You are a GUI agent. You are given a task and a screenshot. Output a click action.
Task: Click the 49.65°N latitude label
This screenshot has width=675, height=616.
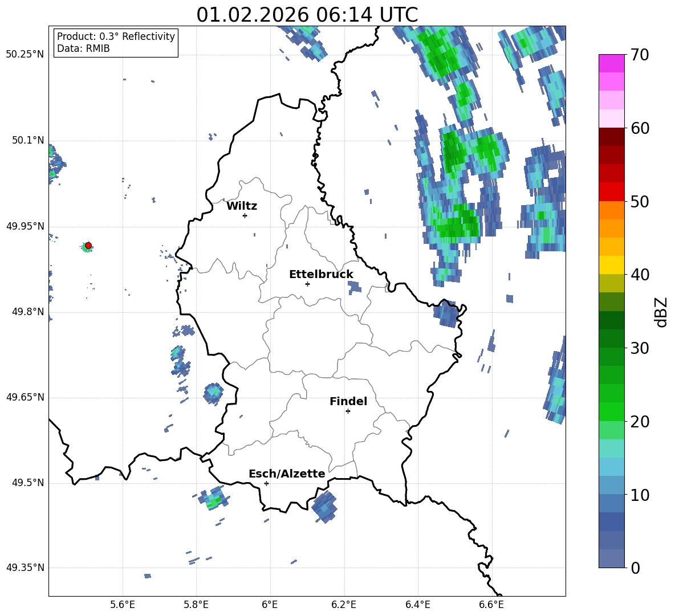coord(25,397)
